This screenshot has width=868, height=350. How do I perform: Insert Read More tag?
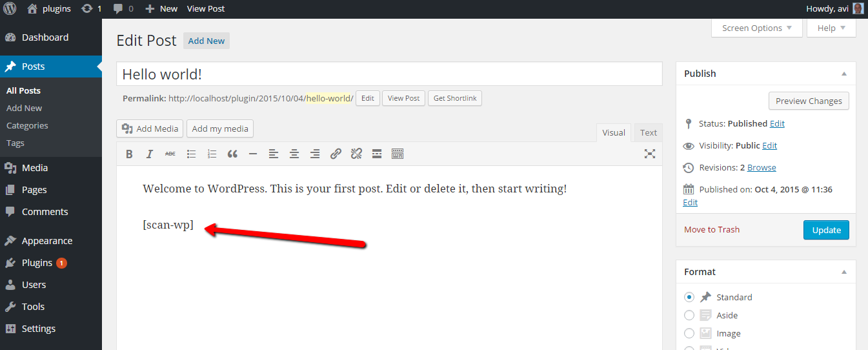click(x=377, y=154)
